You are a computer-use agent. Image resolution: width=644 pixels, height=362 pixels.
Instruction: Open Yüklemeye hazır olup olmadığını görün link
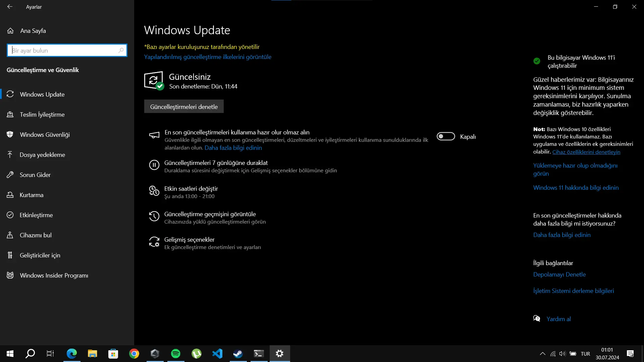(575, 169)
